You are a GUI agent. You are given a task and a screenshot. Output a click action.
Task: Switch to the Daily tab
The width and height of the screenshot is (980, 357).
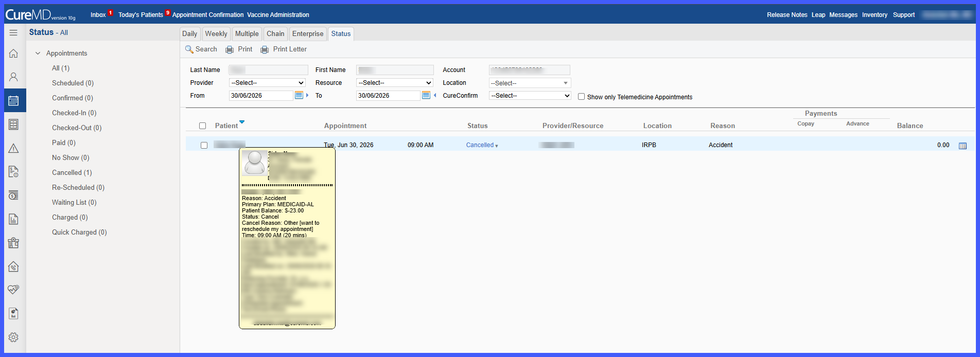pos(189,34)
